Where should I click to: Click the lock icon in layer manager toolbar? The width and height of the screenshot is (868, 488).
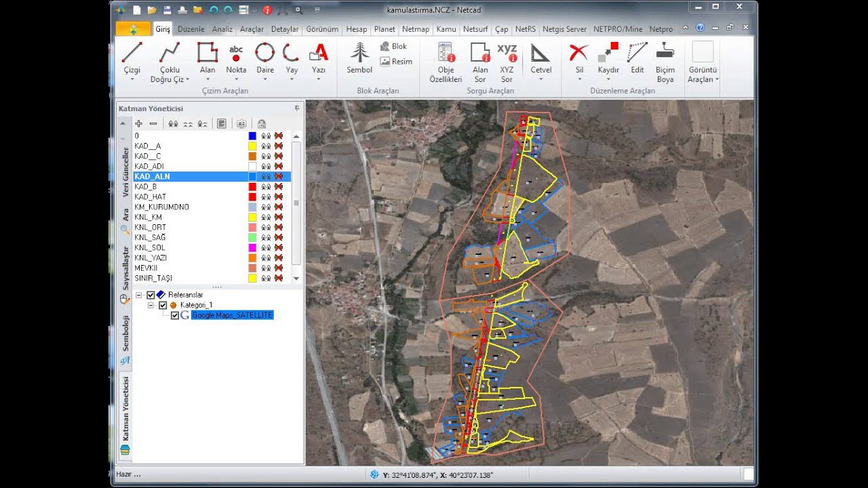tap(261, 123)
